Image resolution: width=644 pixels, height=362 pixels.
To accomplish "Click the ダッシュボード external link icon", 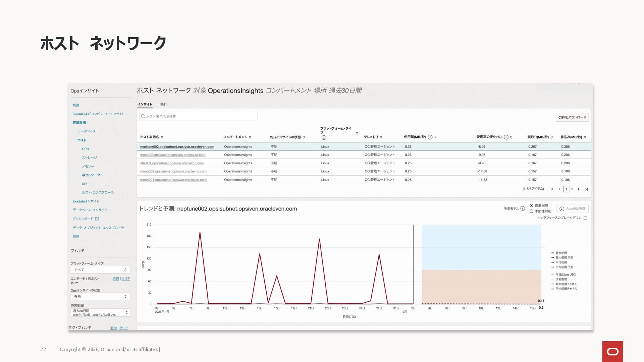I will tap(97, 219).
